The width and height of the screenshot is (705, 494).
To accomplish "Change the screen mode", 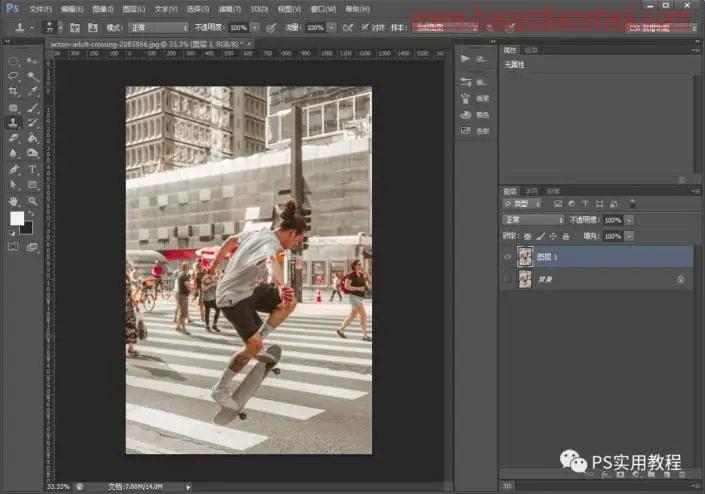I will [32, 247].
